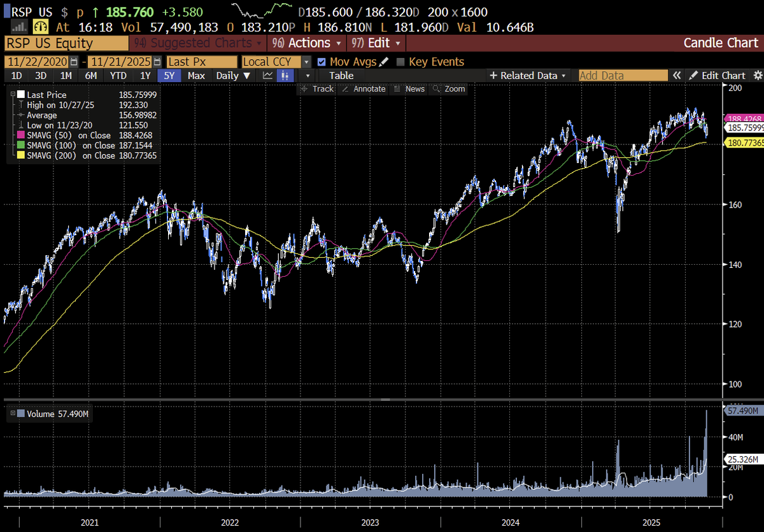
Task: Select the candlestick chart style icon
Action: pyautogui.click(x=286, y=75)
